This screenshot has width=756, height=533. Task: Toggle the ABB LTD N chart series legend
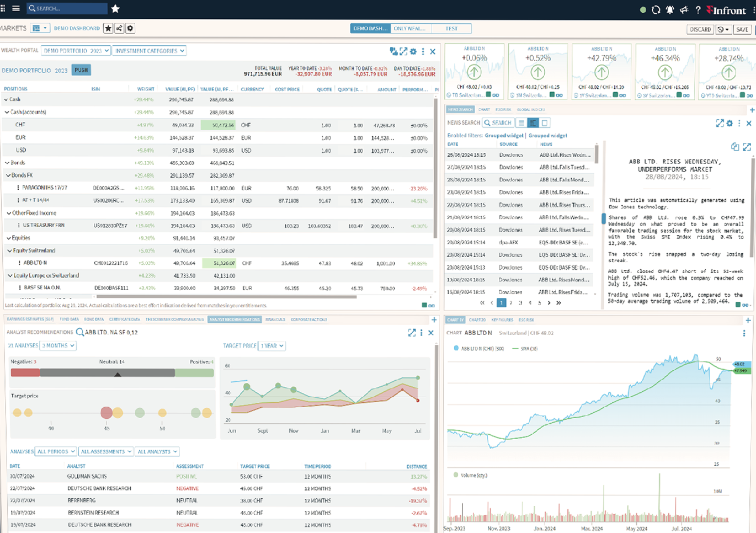[x=478, y=349]
